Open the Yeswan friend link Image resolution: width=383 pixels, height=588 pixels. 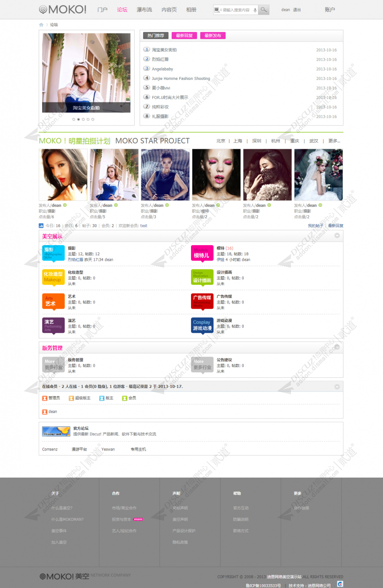coord(108,449)
